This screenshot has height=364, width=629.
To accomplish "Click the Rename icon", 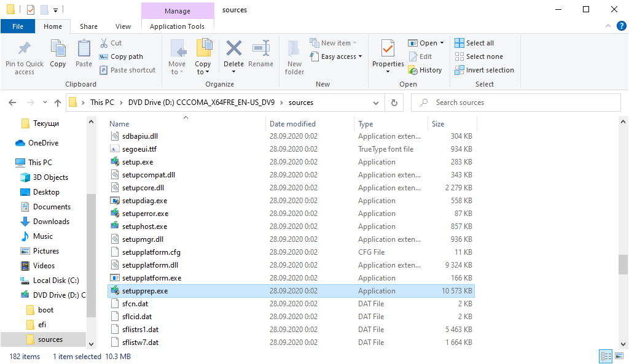I will [260, 48].
